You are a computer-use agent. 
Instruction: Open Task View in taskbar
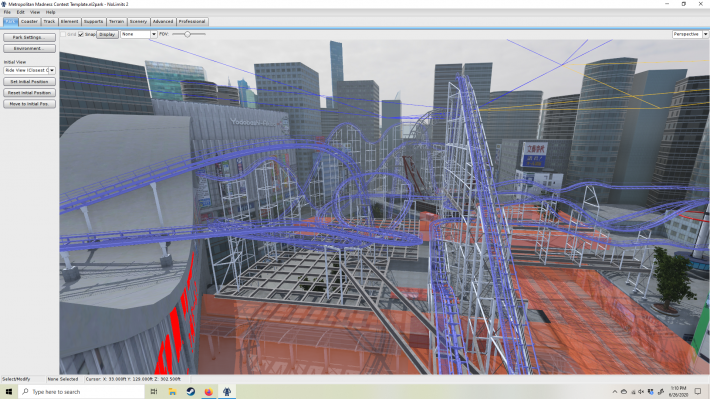pyautogui.click(x=154, y=392)
